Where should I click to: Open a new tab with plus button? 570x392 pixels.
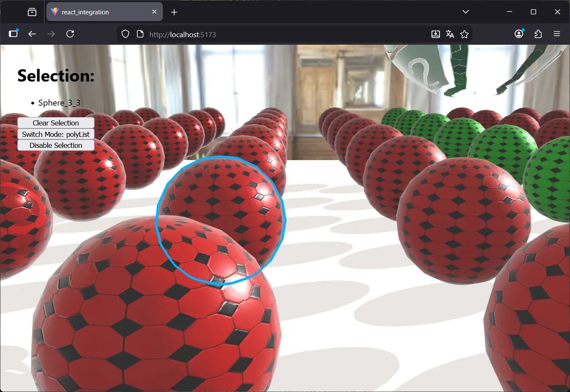pos(174,12)
